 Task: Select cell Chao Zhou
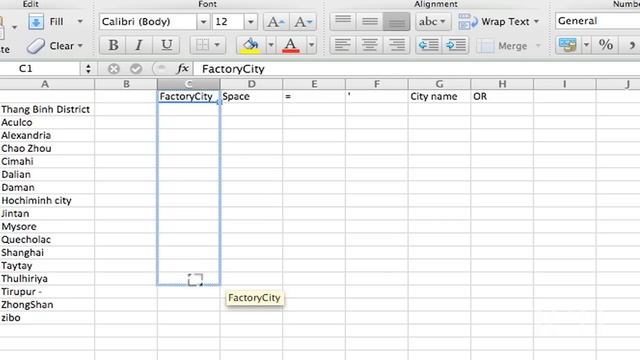pos(47,149)
